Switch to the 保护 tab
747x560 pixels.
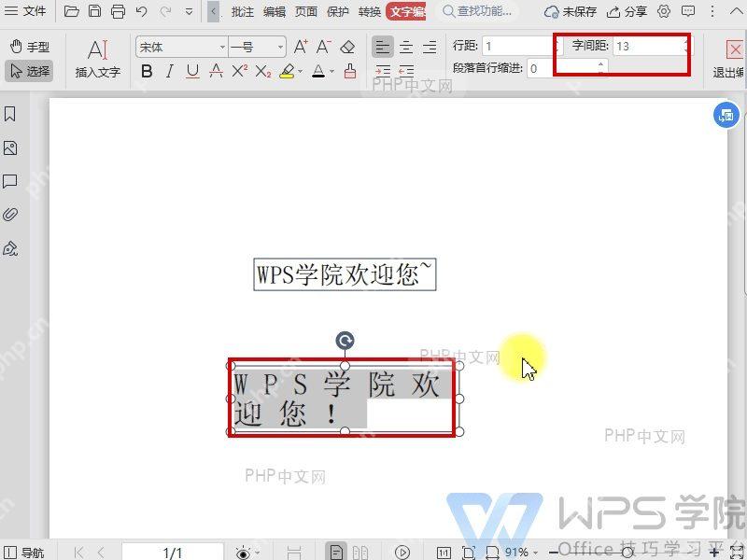click(338, 11)
